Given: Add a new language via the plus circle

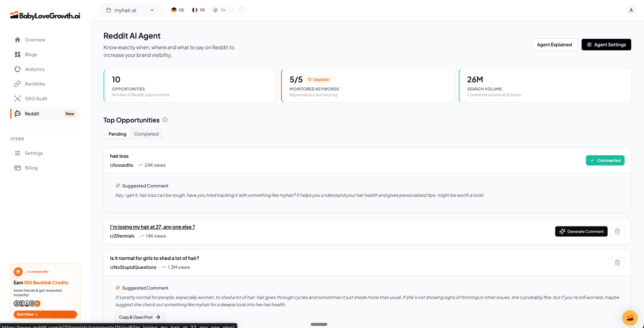Looking at the screenshot, I should pyautogui.click(x=242, y=9).
